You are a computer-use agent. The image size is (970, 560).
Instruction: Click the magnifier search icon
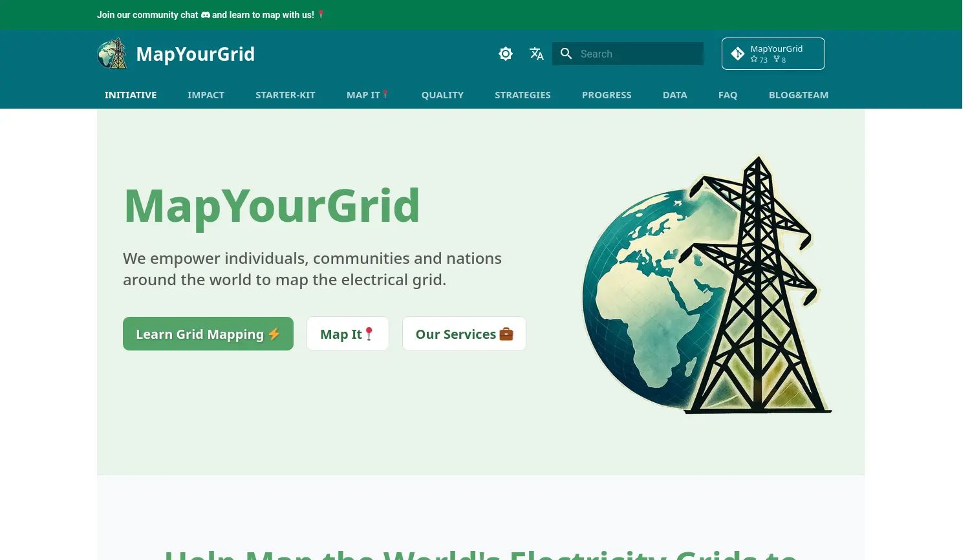tap(566, 54)
